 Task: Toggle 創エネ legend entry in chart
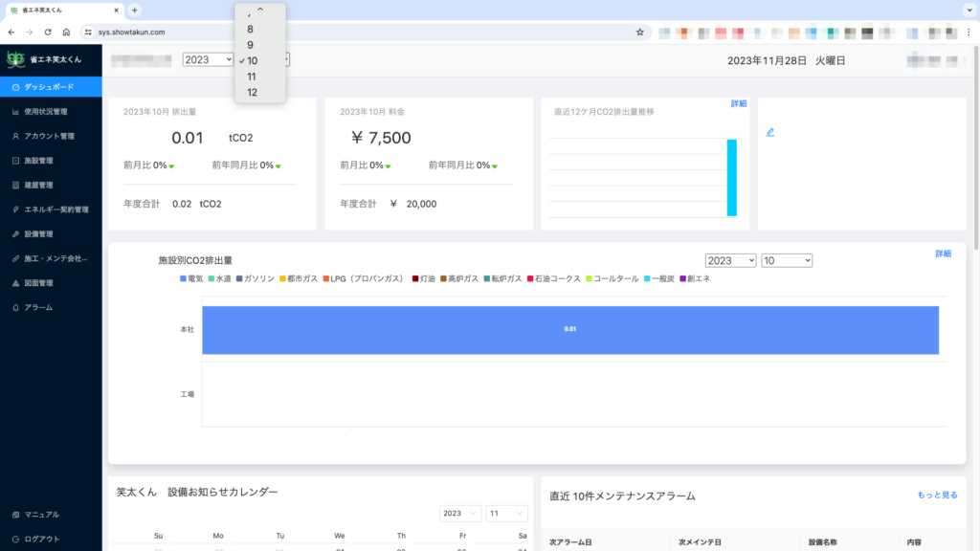(x=696, y=278)
